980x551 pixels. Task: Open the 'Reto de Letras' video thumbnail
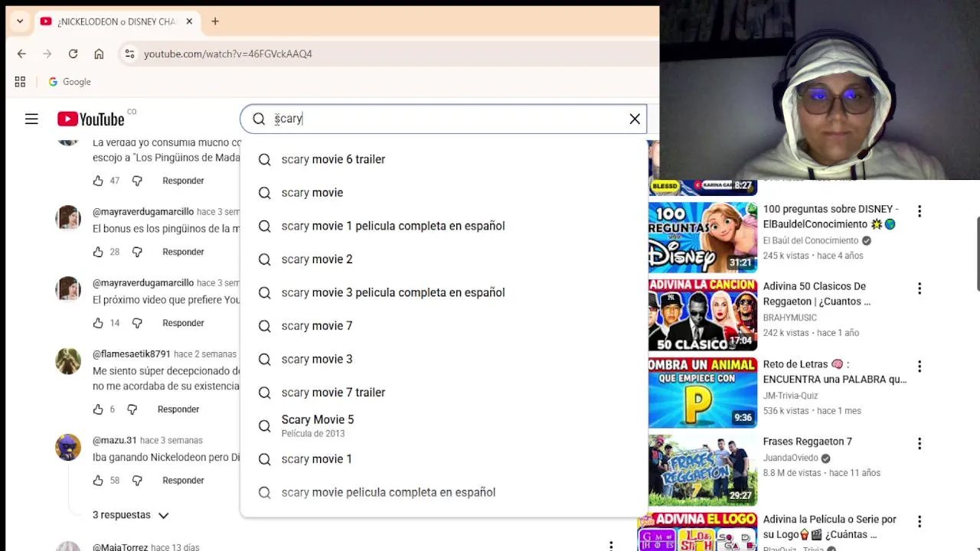(x=703, y=393)
